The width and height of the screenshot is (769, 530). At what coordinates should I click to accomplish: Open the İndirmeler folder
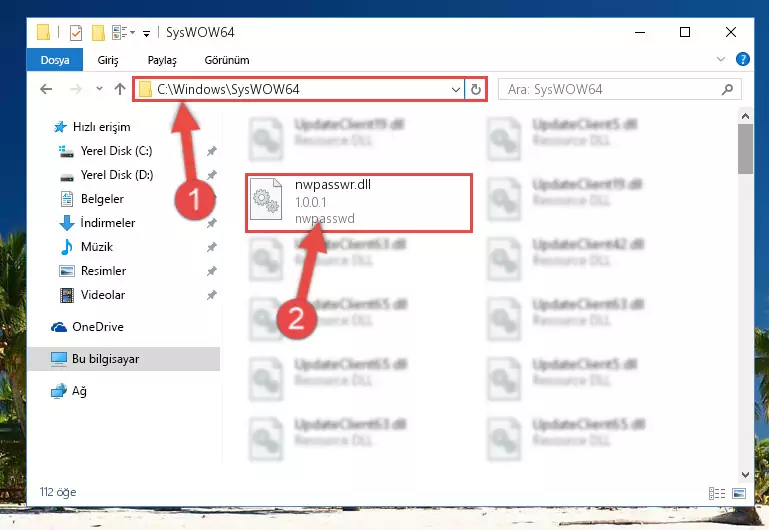tap(107, 223)
